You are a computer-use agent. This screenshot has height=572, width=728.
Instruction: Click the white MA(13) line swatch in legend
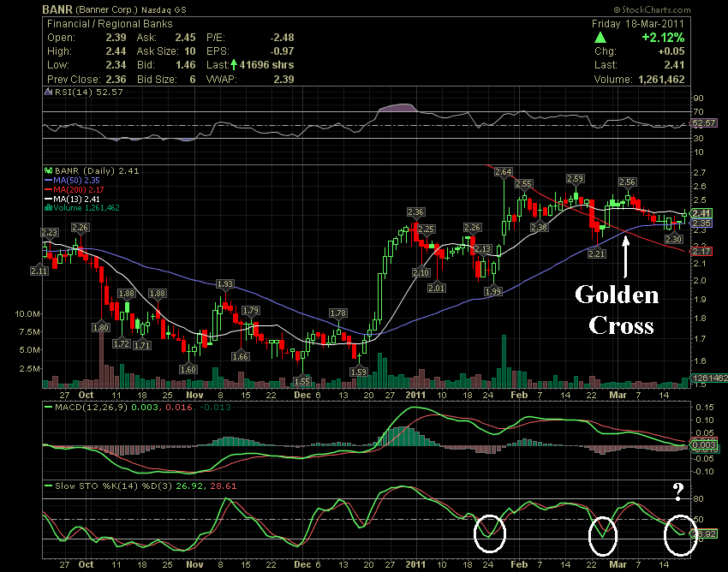48,200
